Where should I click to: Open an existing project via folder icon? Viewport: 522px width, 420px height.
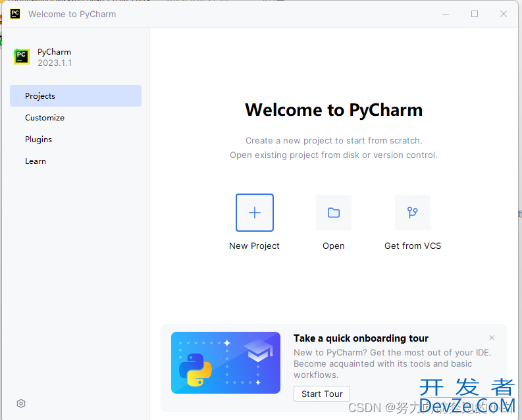(334, 213)
